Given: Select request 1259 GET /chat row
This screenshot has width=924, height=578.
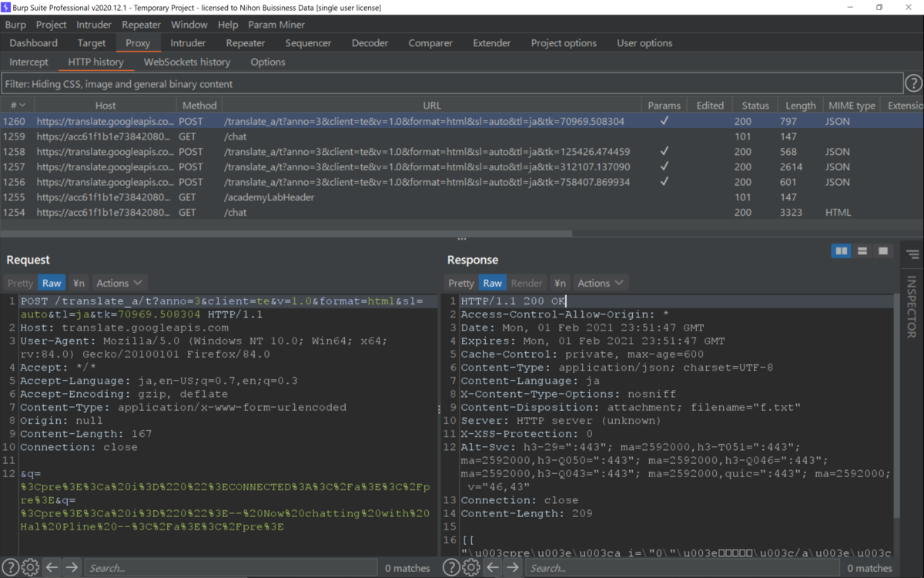Looking at the screenshot, I should coord(462,136).
